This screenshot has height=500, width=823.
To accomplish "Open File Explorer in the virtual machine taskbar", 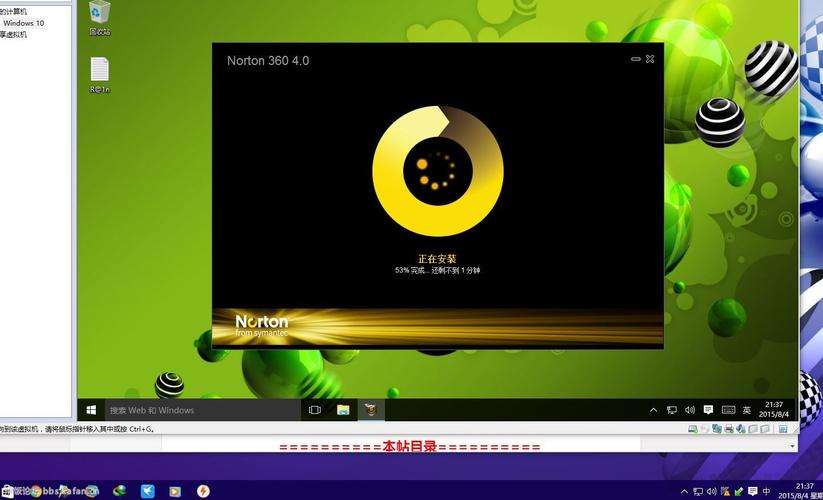I will (x=343, y=410).
